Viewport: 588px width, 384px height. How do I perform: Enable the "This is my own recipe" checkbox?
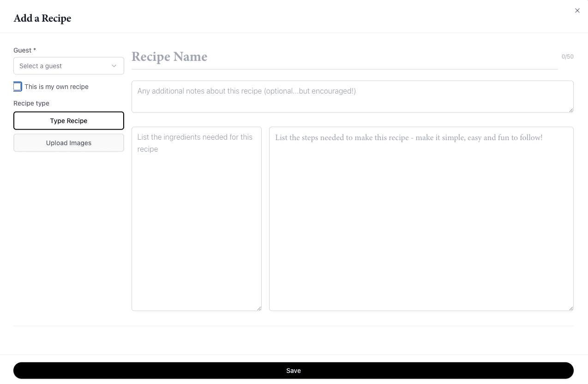18,86
